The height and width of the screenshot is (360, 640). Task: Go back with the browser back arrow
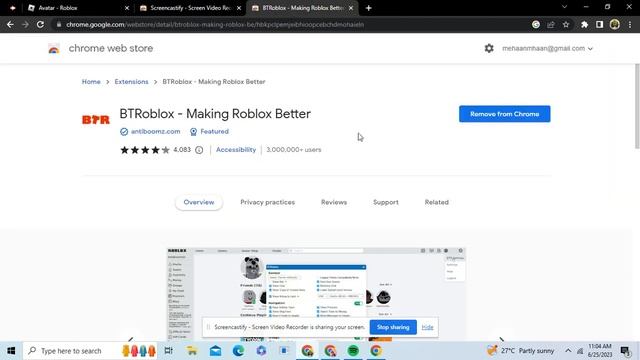click(x=10, y=24)
